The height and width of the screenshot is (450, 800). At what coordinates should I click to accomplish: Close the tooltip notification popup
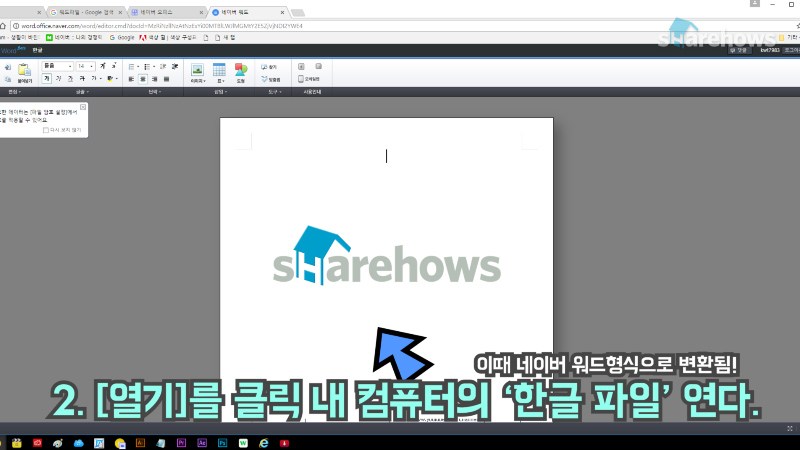click(83, 107)
